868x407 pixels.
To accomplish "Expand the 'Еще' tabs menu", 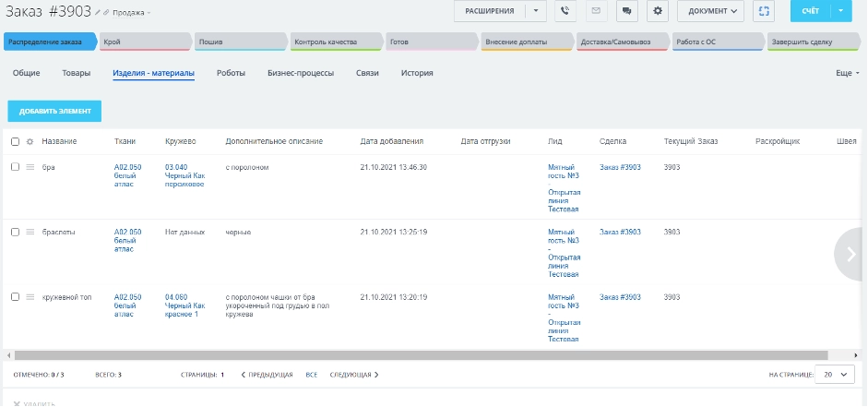I will (x=847, y=72).
